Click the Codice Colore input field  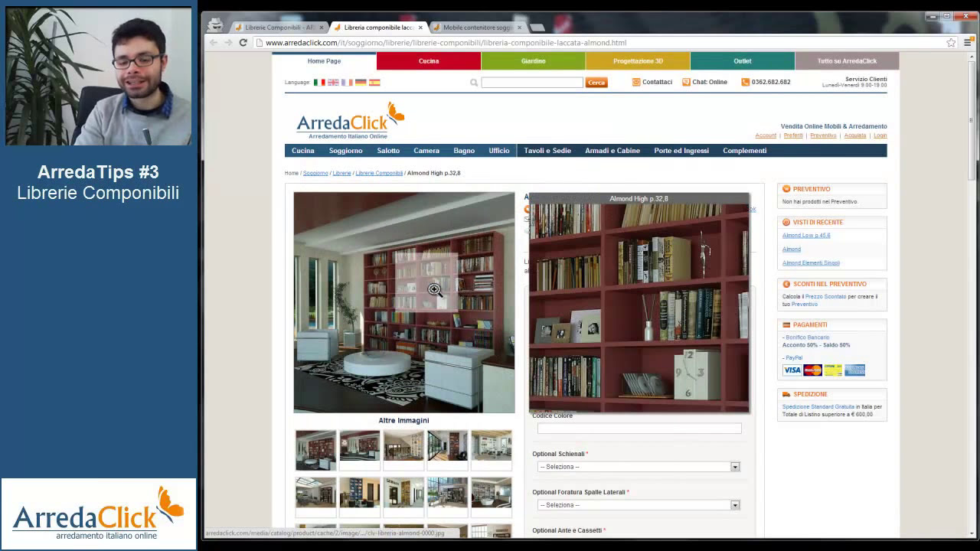(x=639, y=429)
